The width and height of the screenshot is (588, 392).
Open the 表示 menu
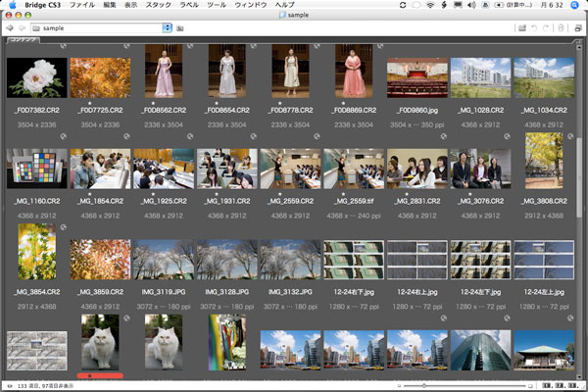131,5
